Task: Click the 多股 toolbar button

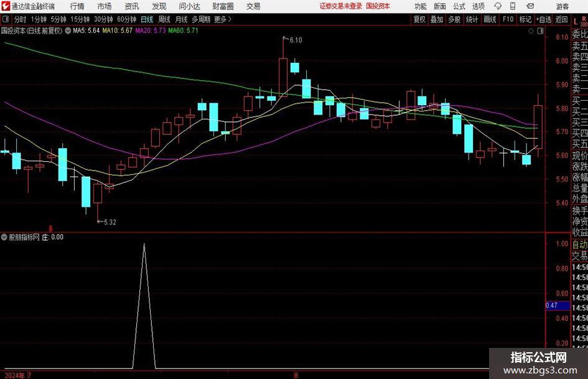Action: pos(454,19)
